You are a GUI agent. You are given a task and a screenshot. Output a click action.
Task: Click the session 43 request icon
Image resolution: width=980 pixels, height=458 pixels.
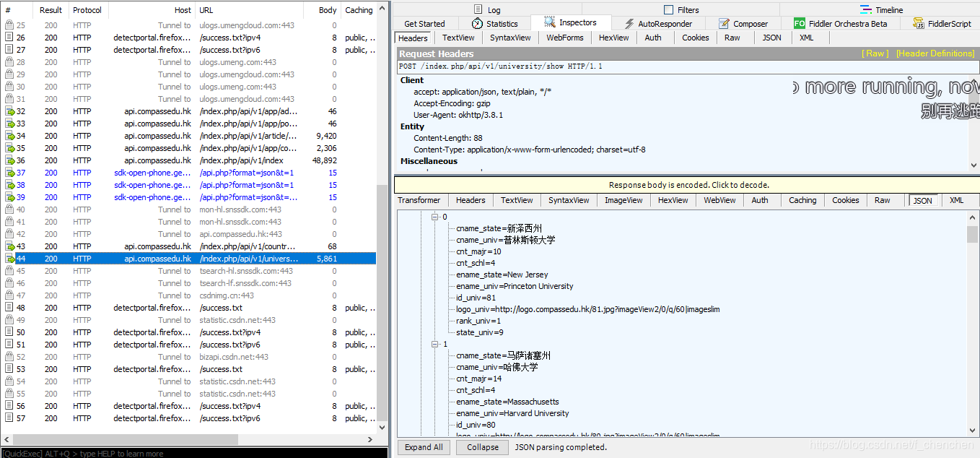[x=10, y=246]
